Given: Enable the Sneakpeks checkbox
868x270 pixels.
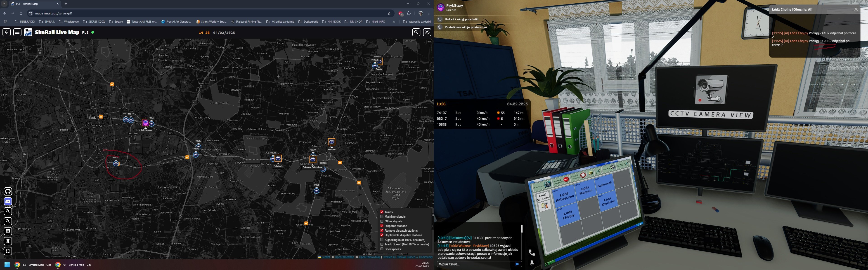Looking at the screenshot, I should (382, 249).
